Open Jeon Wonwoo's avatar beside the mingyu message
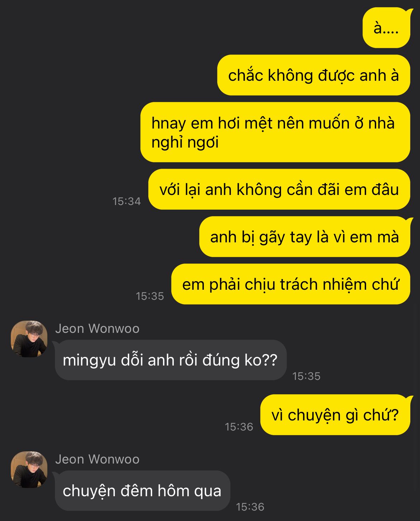Viewport: 420px width, 521px height. pyautogui.click(x=29, y=339)
